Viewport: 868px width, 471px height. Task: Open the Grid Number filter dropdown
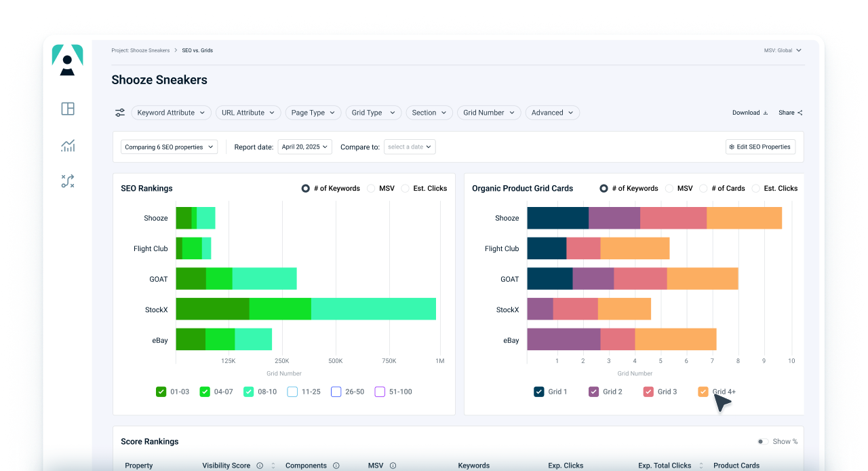(x=489, y=113)
